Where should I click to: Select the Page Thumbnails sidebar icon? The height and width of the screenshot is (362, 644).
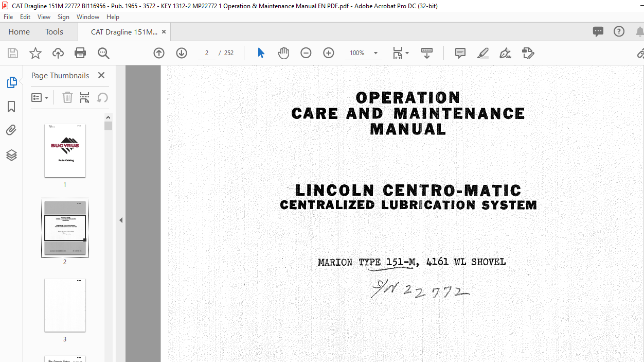11,82
